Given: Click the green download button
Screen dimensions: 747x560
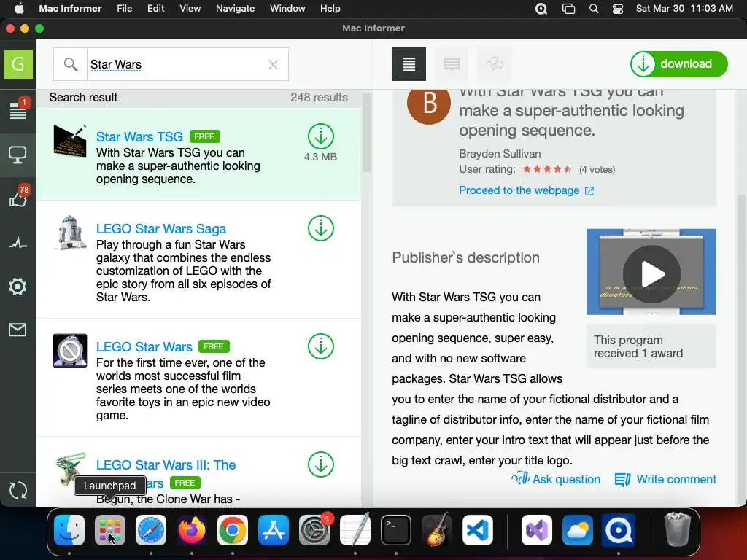Looking at the screenshot, I should (x=679, y=64).
